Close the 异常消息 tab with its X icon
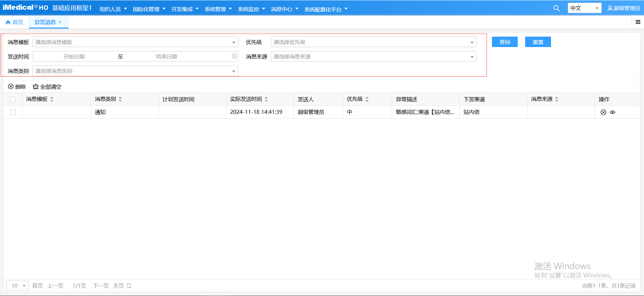The image size is (644, 296). (60, 22)
